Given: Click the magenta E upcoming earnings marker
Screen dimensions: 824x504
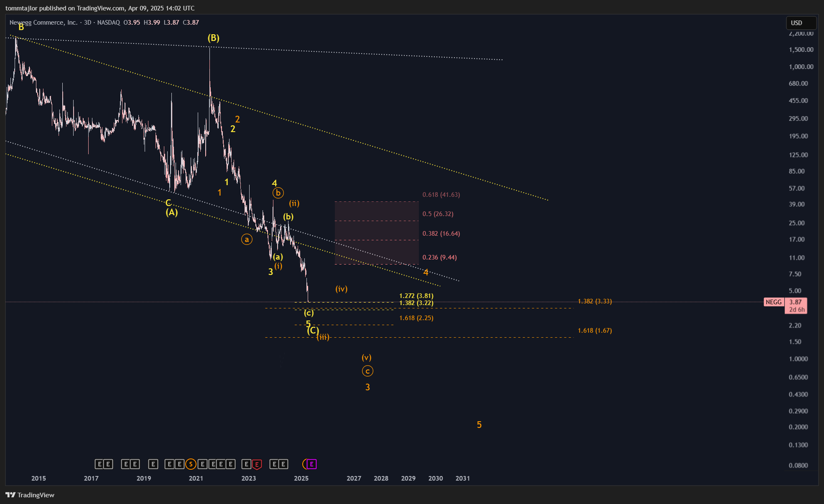Looking at the screenshot, I should tap(311, 464).
